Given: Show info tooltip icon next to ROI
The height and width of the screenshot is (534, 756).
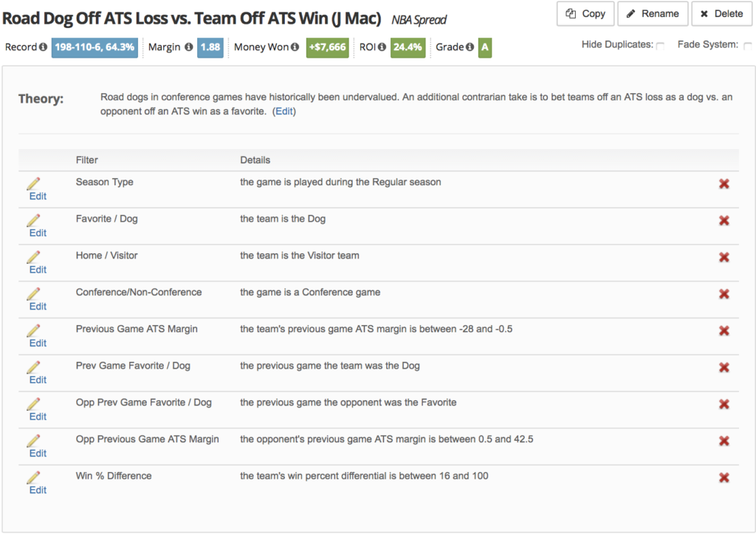Looking at the screenshot, I should (382, 47).
